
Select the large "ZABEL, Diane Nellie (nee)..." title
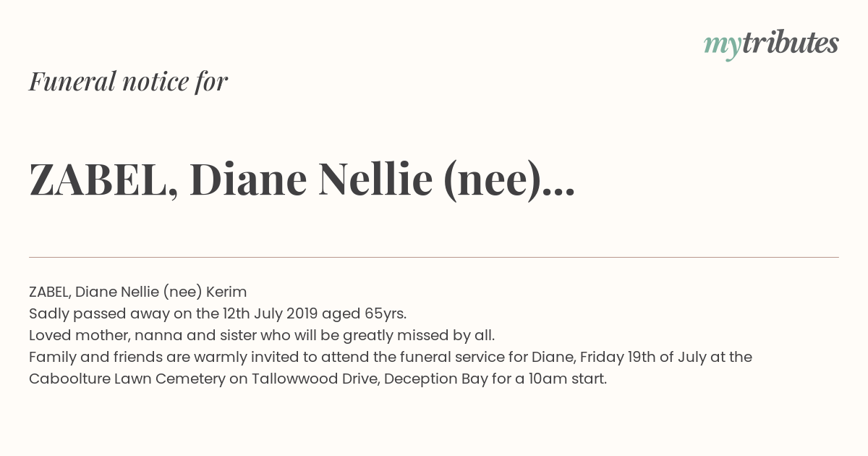pyautogui.click(x=302, y=180)
